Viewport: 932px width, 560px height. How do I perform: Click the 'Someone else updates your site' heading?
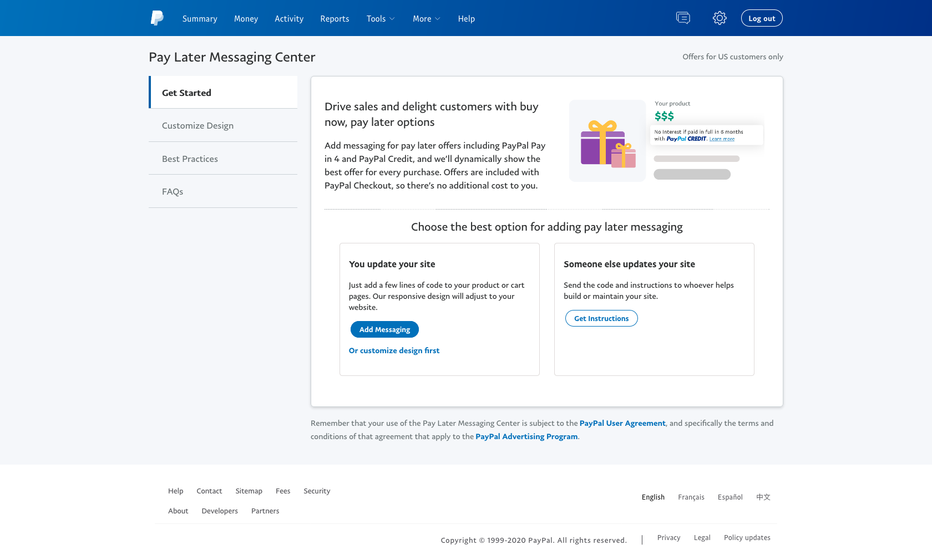click(x=629, y=264)
